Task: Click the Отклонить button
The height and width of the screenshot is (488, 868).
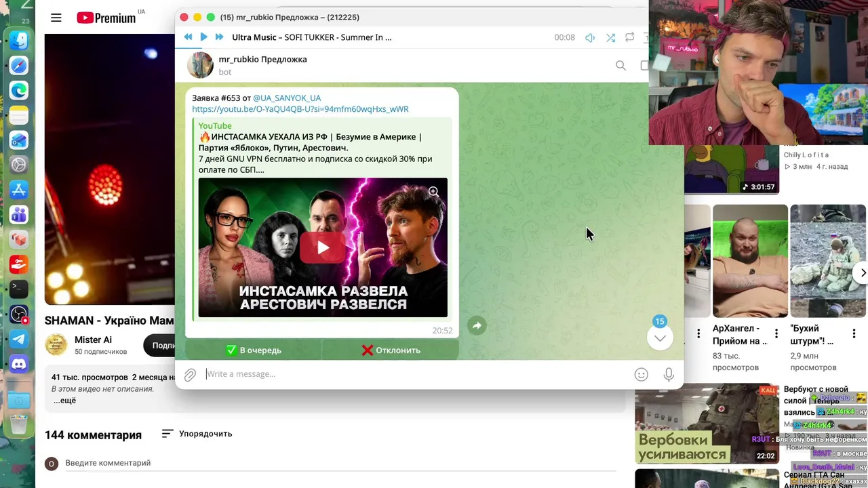Action: (391, 350)
